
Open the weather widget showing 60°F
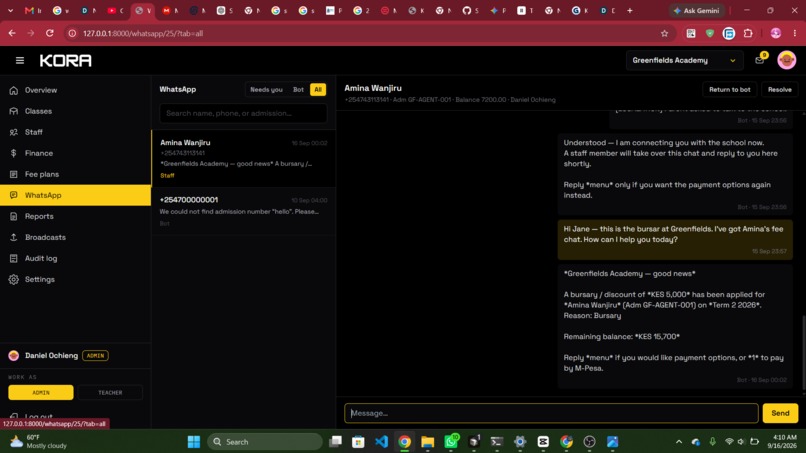click(x=39, y=442)
